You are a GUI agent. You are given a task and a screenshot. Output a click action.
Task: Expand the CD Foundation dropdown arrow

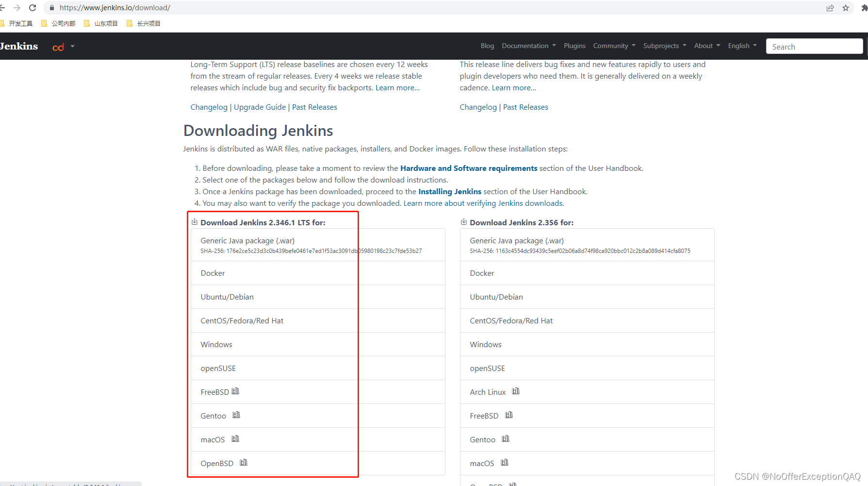click(72, 47)
